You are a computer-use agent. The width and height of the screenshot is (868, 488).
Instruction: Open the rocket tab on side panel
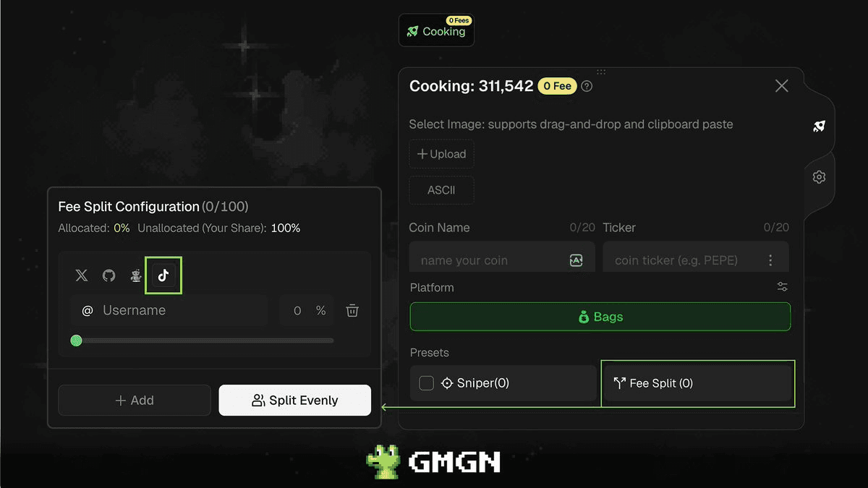[x=819, y=127]
